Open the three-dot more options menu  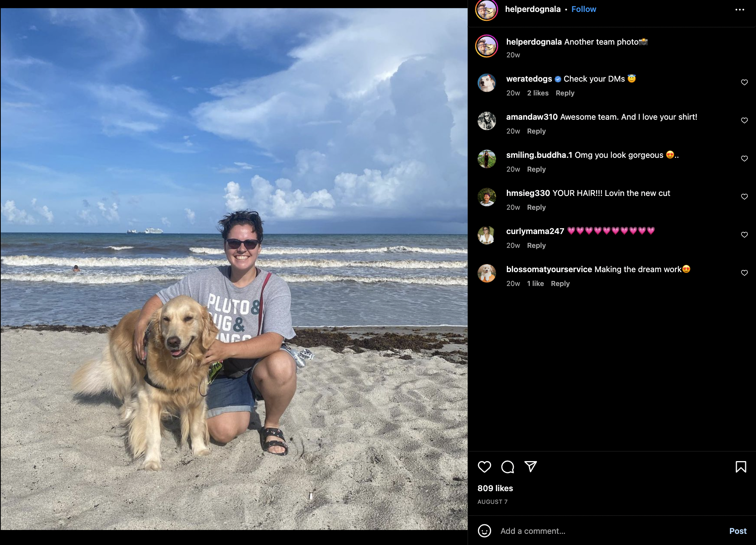tap(739, 10)
